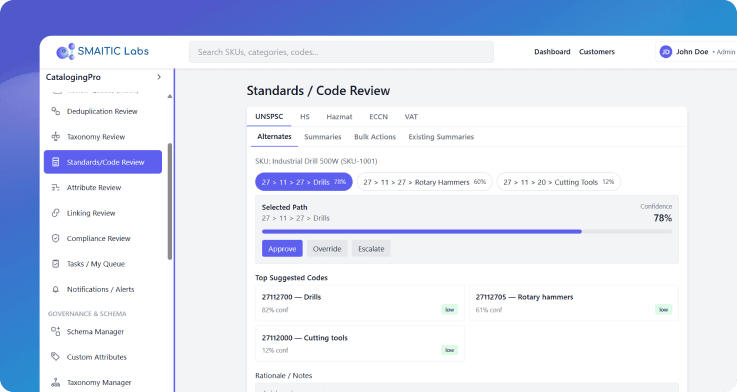The width and height of the screenshot is (737, 392).
Task: Select the Drills 78% path chip
Action: 304,182
